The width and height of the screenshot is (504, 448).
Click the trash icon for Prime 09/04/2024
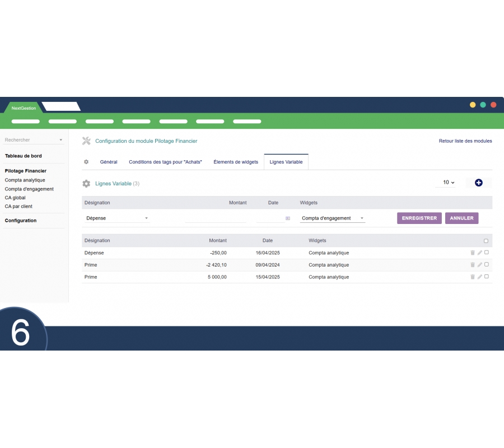coord(472,265)
